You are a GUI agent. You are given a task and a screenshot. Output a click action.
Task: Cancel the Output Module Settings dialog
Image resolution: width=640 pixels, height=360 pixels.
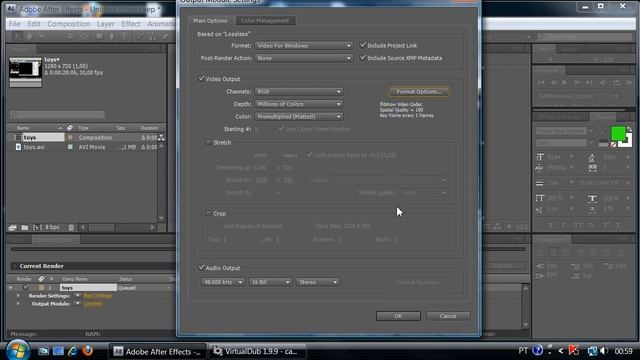pos(448,316)
